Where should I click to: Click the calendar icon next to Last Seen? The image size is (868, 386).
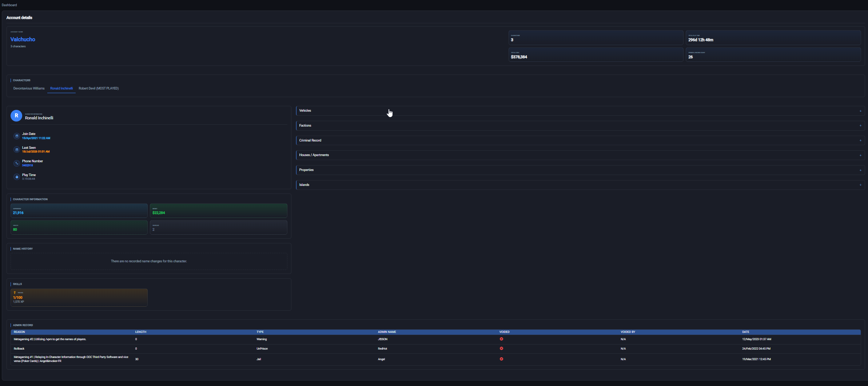[x=16, y=150]
